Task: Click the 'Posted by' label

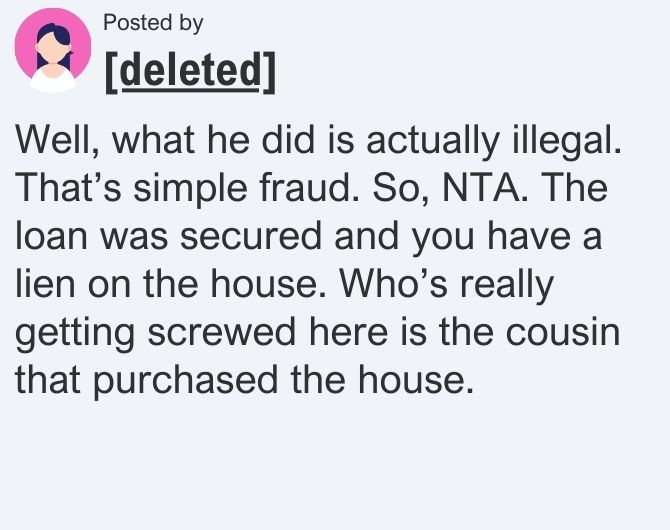Action: pos(153,23)
